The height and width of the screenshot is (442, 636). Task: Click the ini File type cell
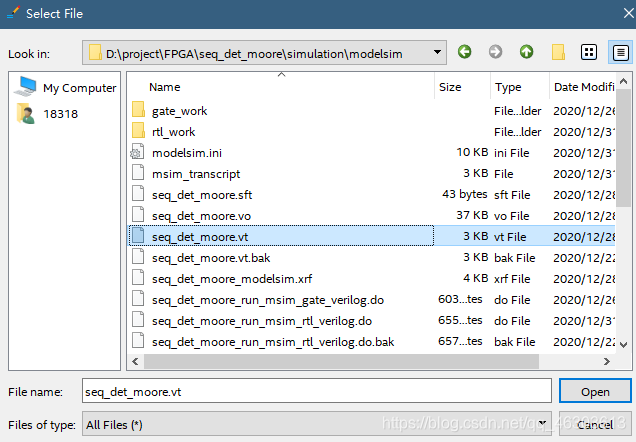tap(511, 153)
